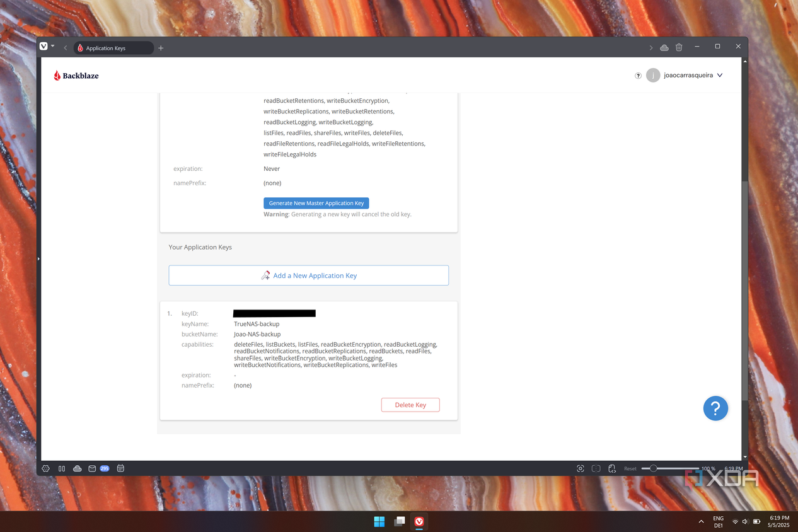Delete the TrueNAS-backup key
Image resolution: width=798 pixels, height=532 pixels.
(x=410, y=405)
